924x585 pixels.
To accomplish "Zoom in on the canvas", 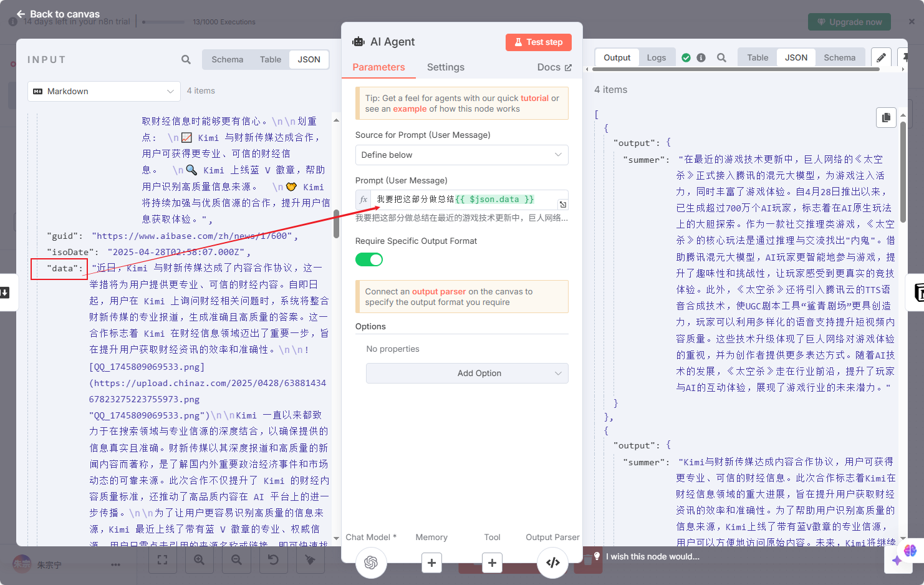I will point(199,560).
